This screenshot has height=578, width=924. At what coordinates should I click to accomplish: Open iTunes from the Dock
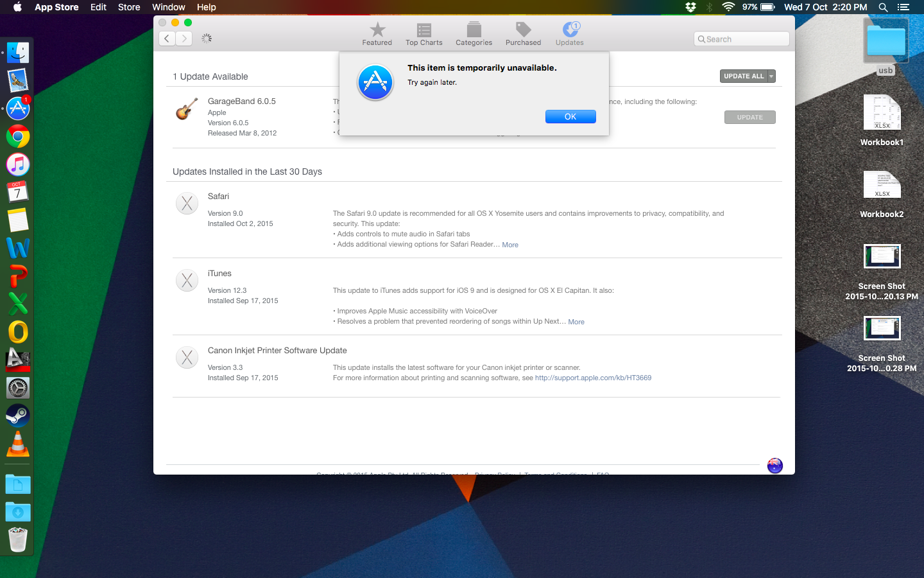(18, 164)
